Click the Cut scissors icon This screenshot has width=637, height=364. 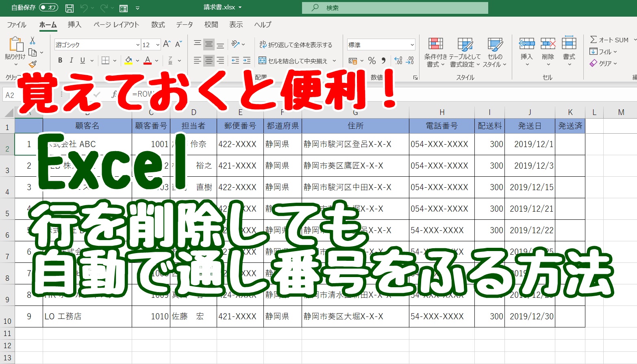[x=33, y=40]
